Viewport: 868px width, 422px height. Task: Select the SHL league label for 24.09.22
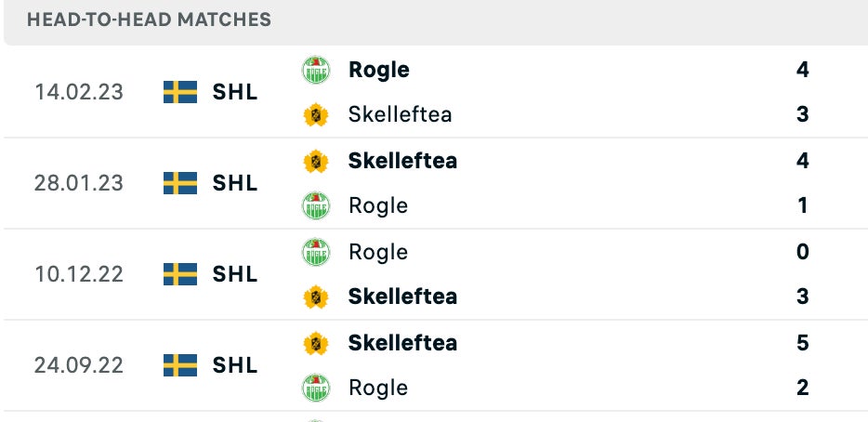(x=235, y=365)
